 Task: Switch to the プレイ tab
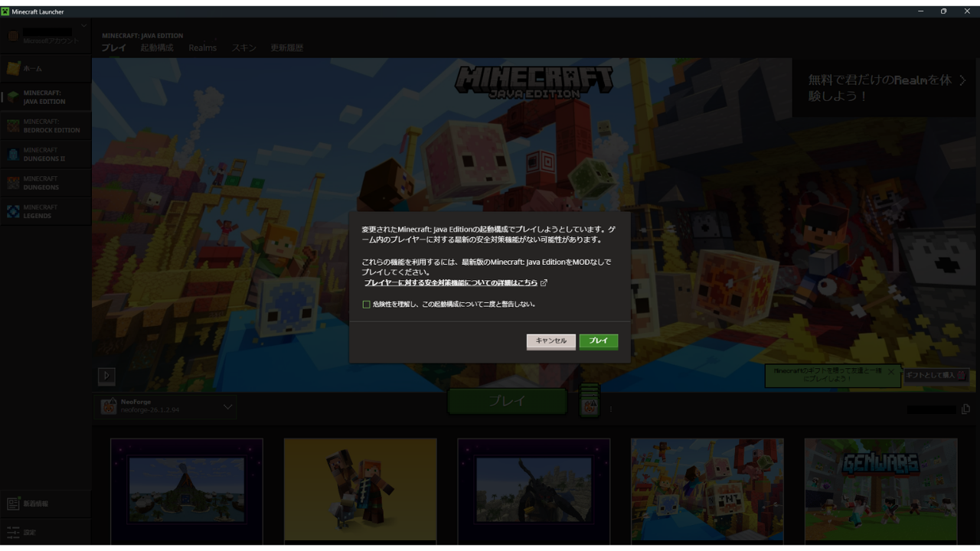pyautogui.click(x=113, y=48)
